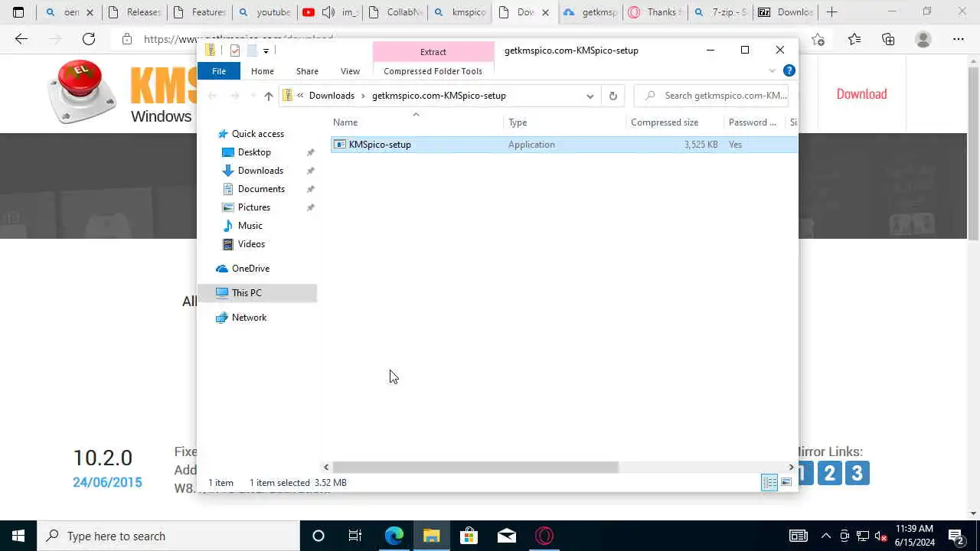The width and height of the screenshot is (980, 551).
Task: Open the Customize Quick Access Toolbar dropdown
Action: coord(266,51)
